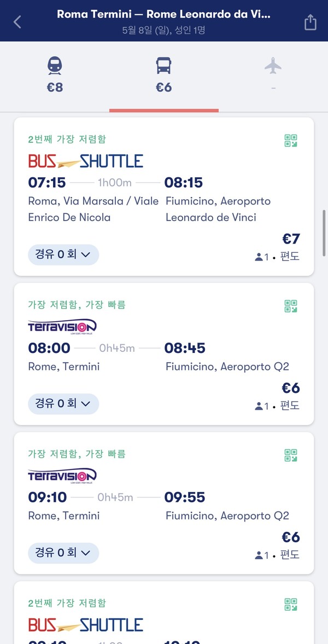
Task: Switch to the train tab priced €8
Action: (55, 75)
